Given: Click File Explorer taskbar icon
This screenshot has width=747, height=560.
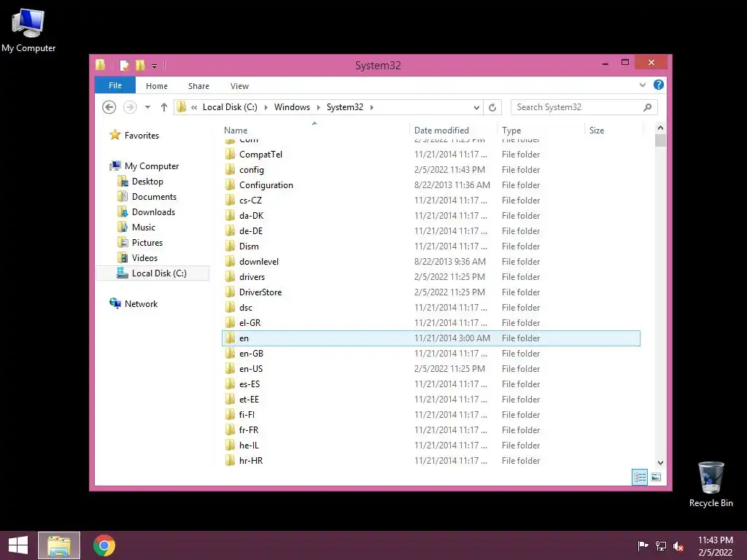Looking at the screenshot, I should (59, 545).
